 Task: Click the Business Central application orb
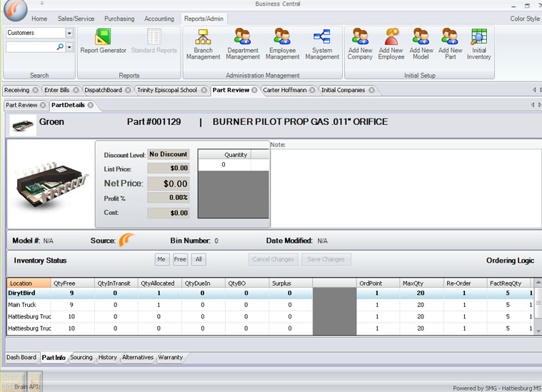pos(15,10)
